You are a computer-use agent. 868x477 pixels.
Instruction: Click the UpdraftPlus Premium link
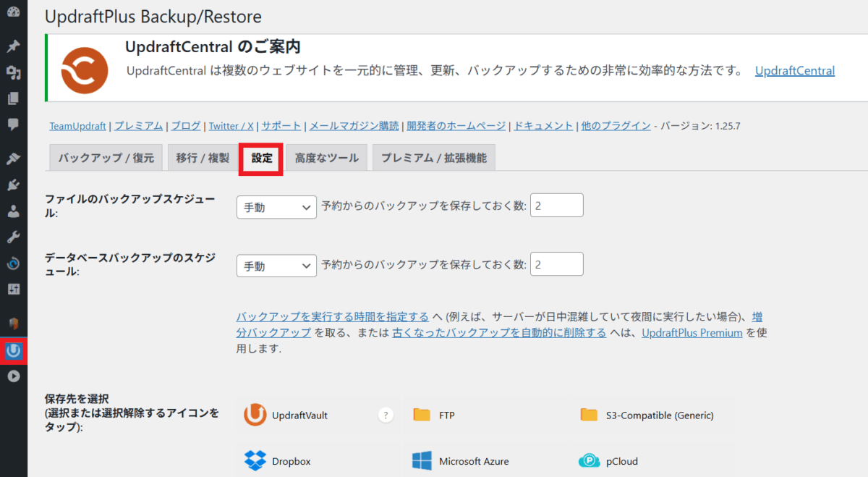click(692, 333)
